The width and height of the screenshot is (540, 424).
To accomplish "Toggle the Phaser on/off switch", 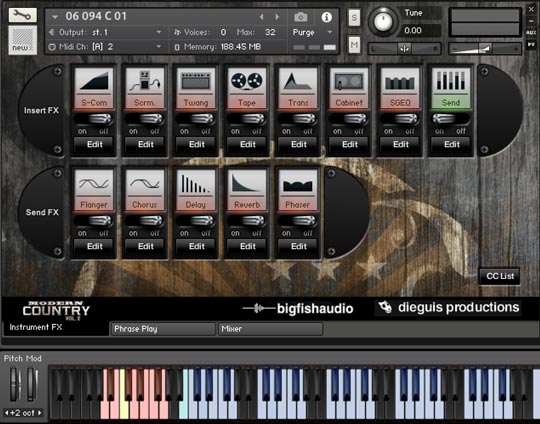I will point(298,221).
